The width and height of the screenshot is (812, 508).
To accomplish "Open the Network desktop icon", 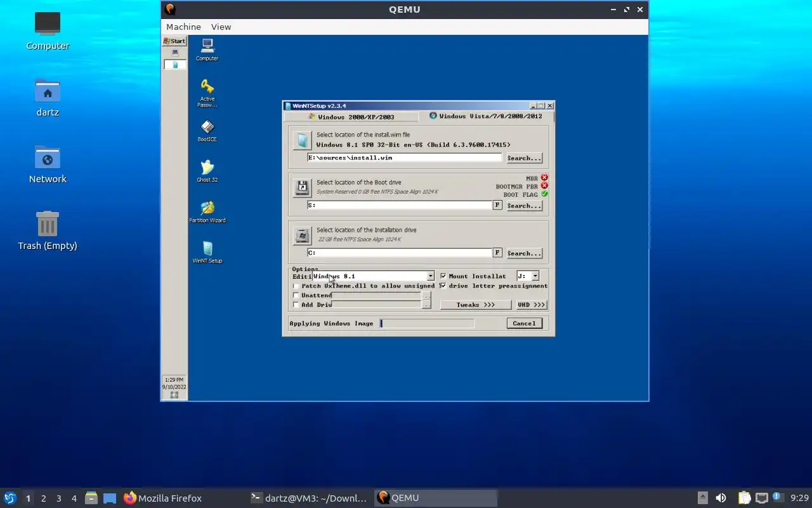I will point(48,164).
